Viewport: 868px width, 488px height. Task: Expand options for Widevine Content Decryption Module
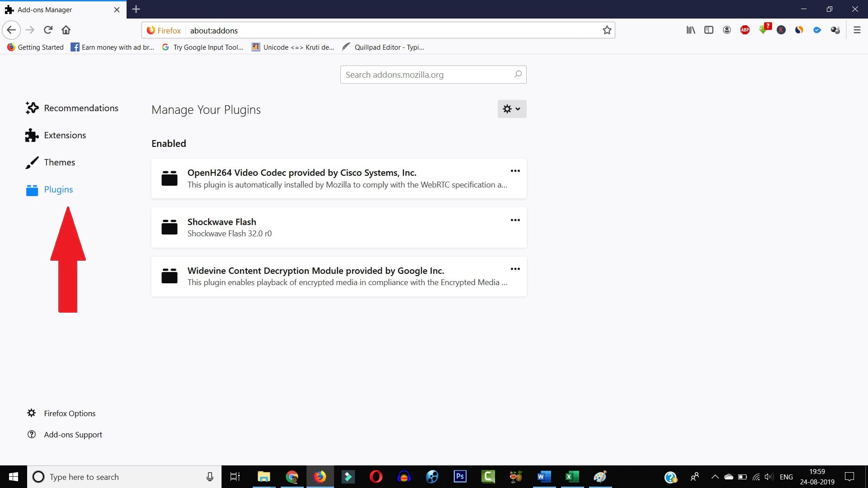pyautogui.click(x=515, y=269)
